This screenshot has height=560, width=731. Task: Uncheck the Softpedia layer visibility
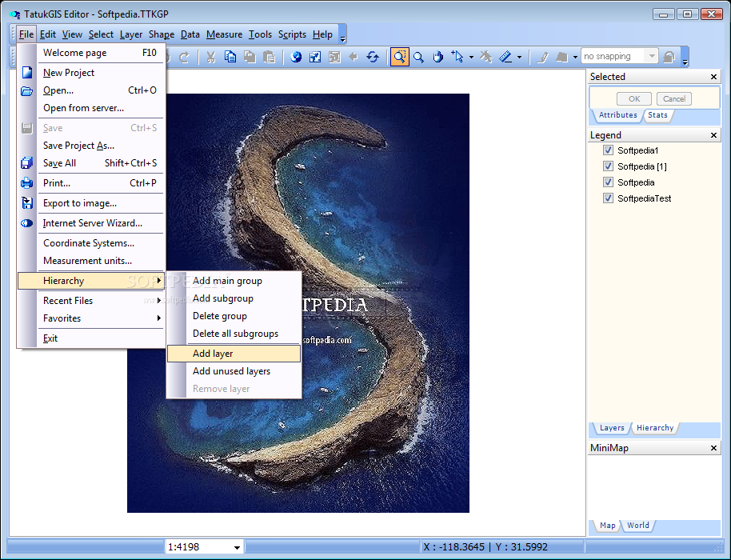tap(608, 182)
